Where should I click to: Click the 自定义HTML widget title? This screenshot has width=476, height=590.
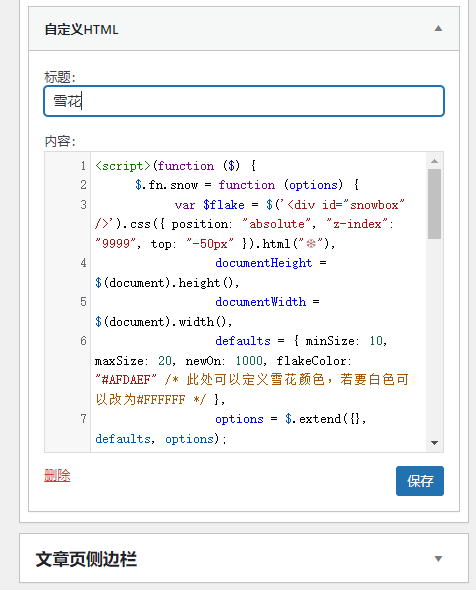click(x=81, y=29)
